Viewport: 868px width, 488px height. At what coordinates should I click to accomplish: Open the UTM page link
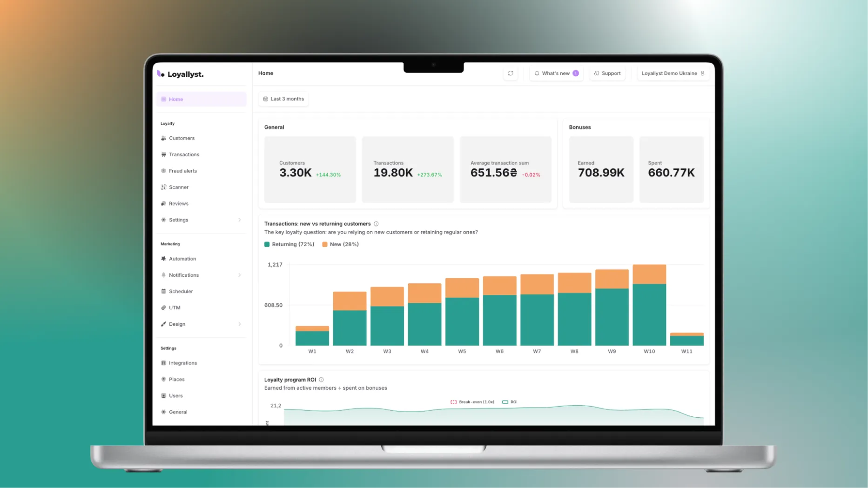point(201,308)
